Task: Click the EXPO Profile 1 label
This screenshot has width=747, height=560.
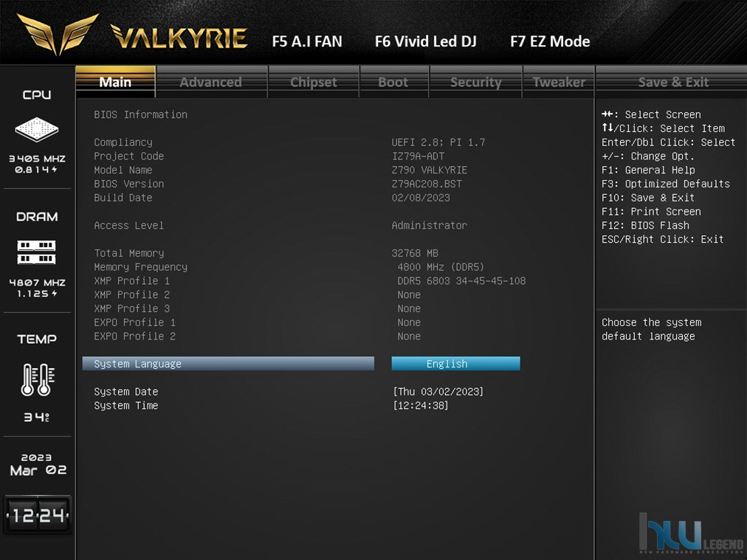Action: (x=135, y=322)
